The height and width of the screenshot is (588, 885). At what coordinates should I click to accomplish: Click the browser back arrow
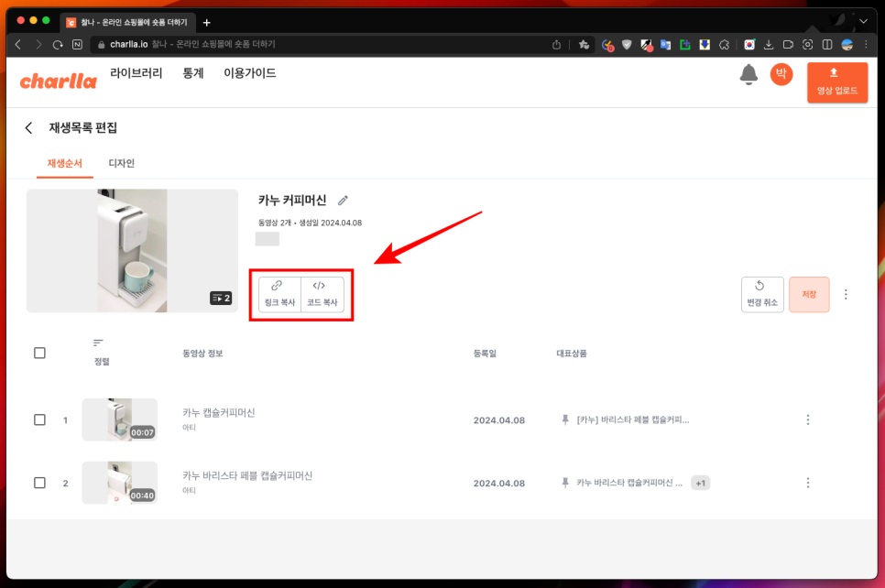tap(18, 45)
